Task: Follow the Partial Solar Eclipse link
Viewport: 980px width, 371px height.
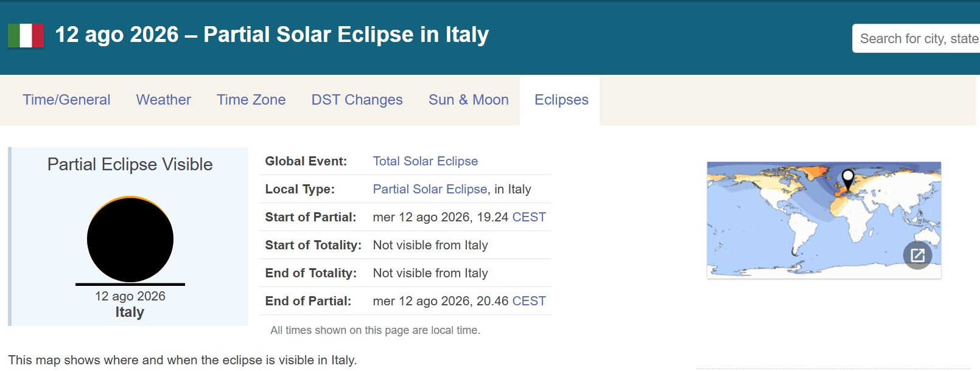Action: click(430, 189)
